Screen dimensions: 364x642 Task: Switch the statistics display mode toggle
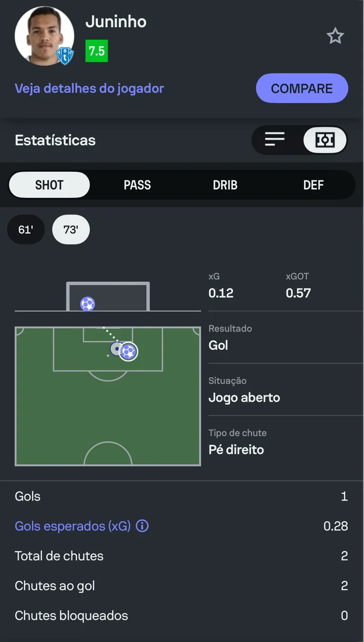299,140
